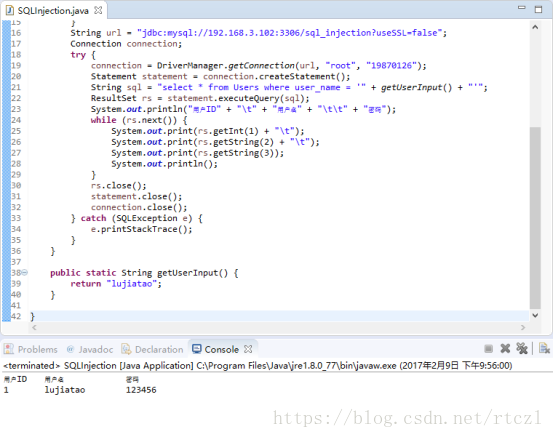Click the 'try' keyword on line 18

78,55
